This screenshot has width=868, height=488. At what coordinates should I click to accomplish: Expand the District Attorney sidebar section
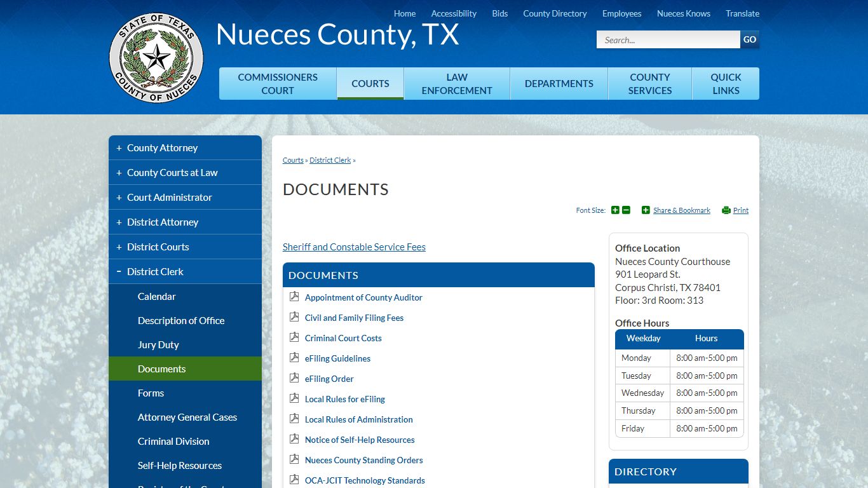click(x=119, y=222)
